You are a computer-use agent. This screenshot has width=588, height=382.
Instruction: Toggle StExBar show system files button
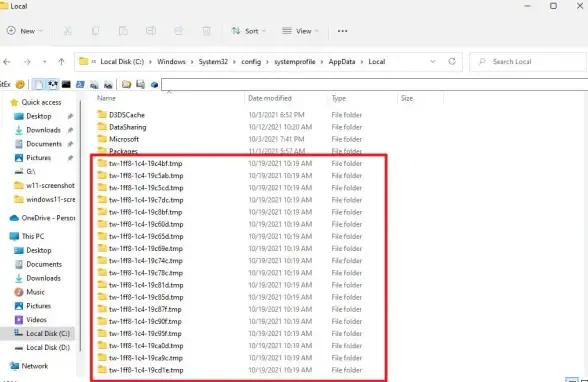[x=39, y=84]
